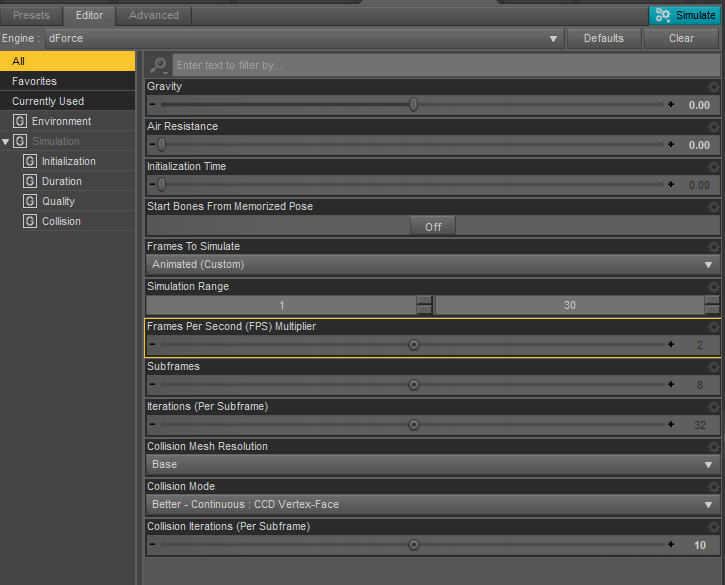This screenshot has width=725, height=585.
Task: Open Gravity property settings gear
Action: 713,86
